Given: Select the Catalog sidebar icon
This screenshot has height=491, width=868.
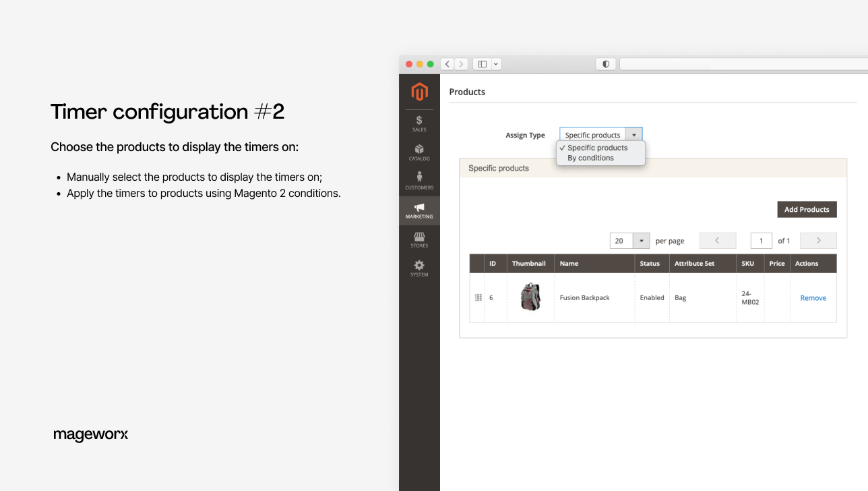Looking at the screenshot, I should (419, 152).
